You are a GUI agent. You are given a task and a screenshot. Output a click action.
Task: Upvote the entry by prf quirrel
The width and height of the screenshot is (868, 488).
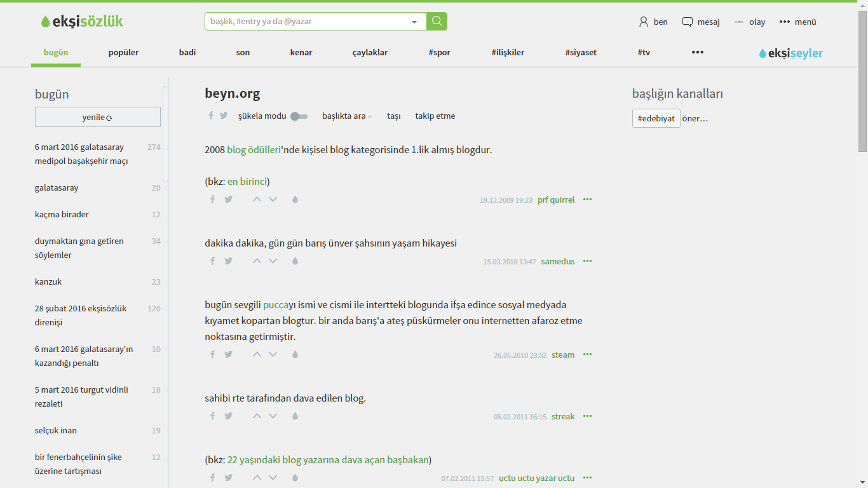click(257, 200)
